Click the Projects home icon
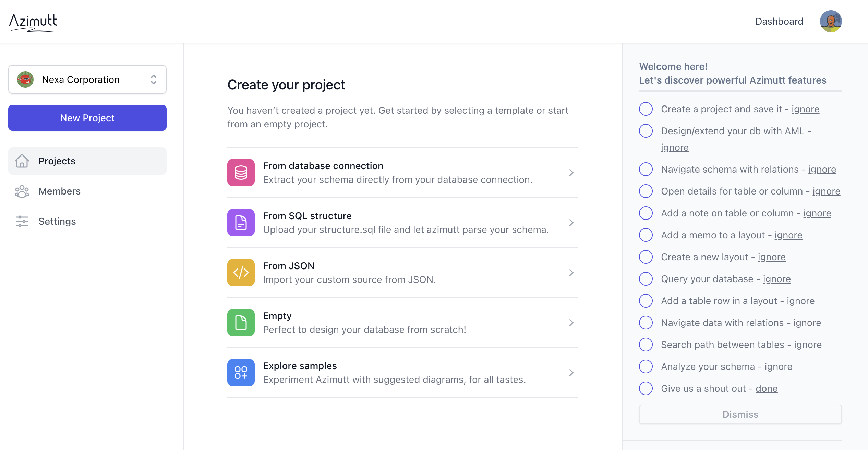The width and height of the screenshot is (868, 450). 22,161
